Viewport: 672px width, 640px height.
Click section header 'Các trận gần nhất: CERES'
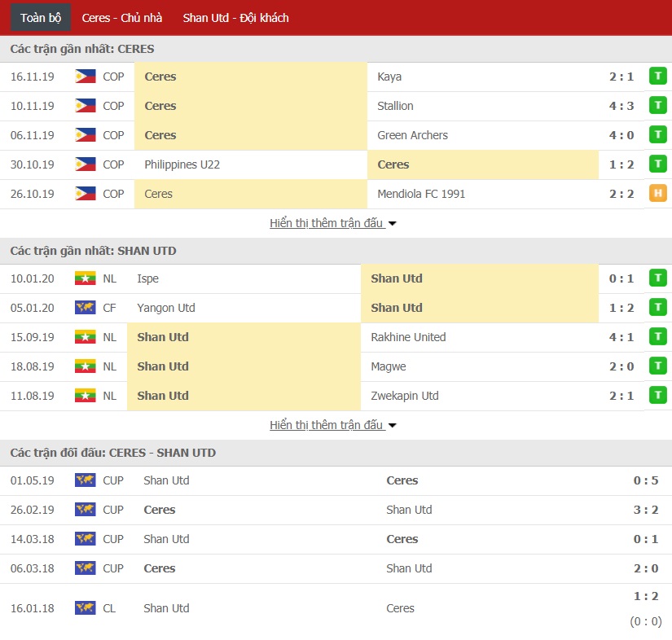point(81,49)
